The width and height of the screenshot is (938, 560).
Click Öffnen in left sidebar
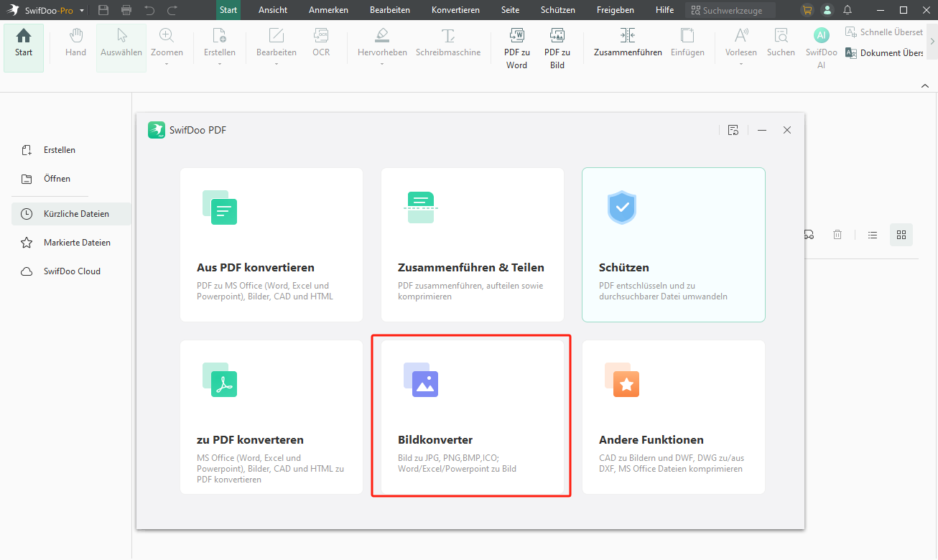pos(47,179)
